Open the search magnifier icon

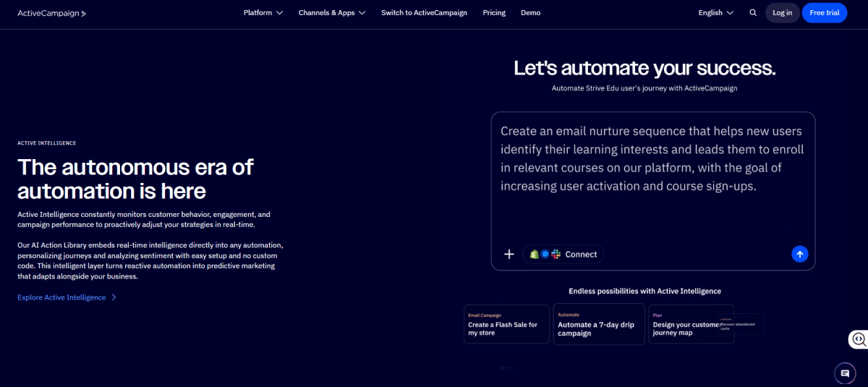[x=753, y=13]
